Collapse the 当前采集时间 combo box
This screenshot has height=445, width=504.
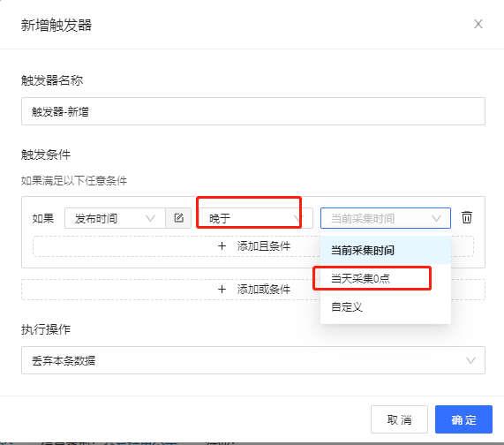386,218
